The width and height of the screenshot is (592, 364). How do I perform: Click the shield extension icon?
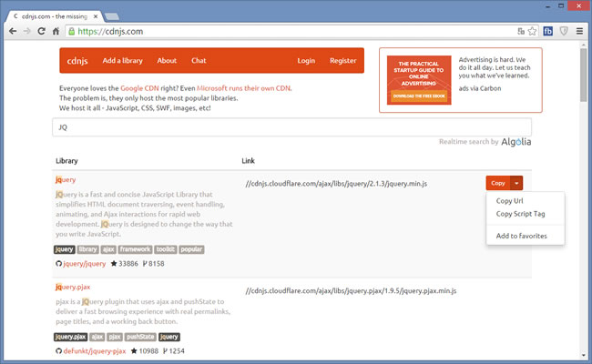[564, 31]
